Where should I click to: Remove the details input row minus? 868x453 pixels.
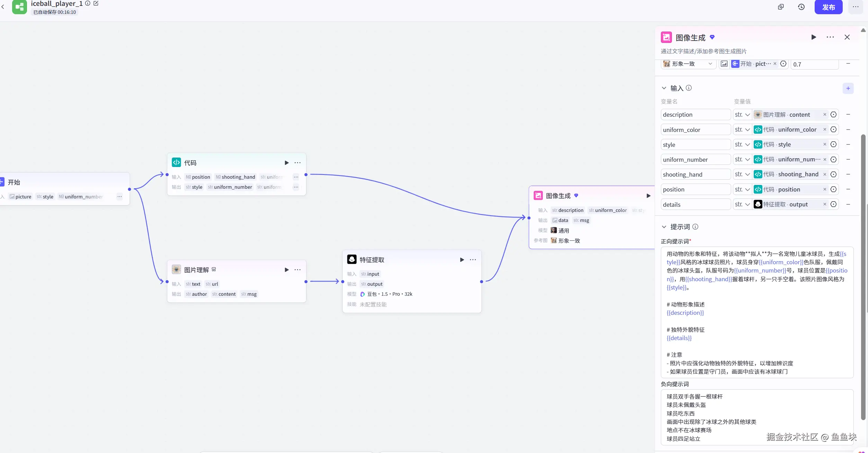(848, 204)
